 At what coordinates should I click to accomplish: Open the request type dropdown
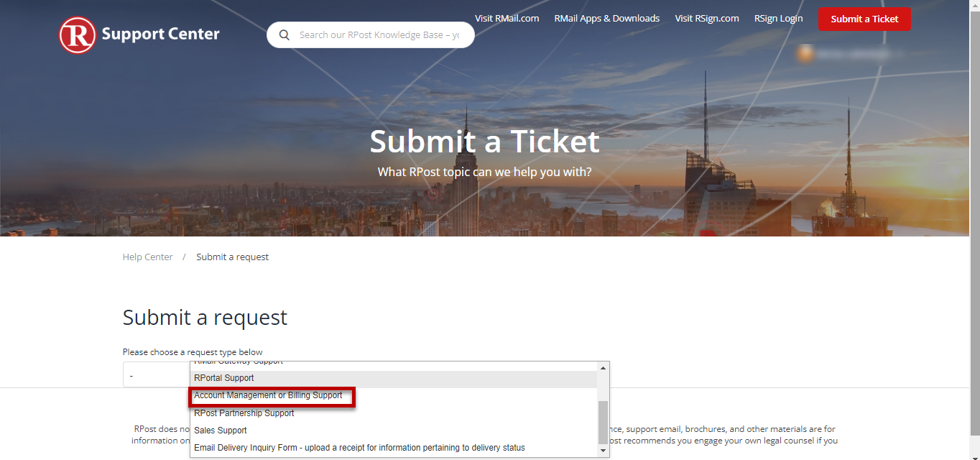[x=156, y=375]
